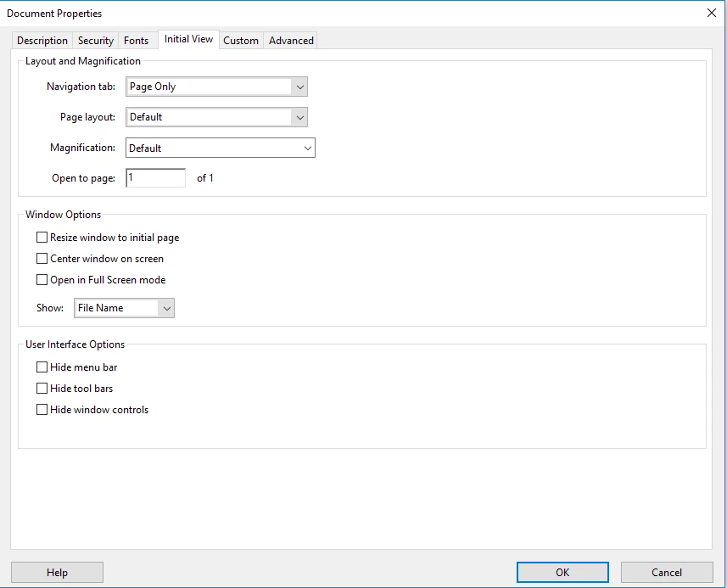727x588 pixels.
Task: Click the Help button
Action: tap(57, 573)
